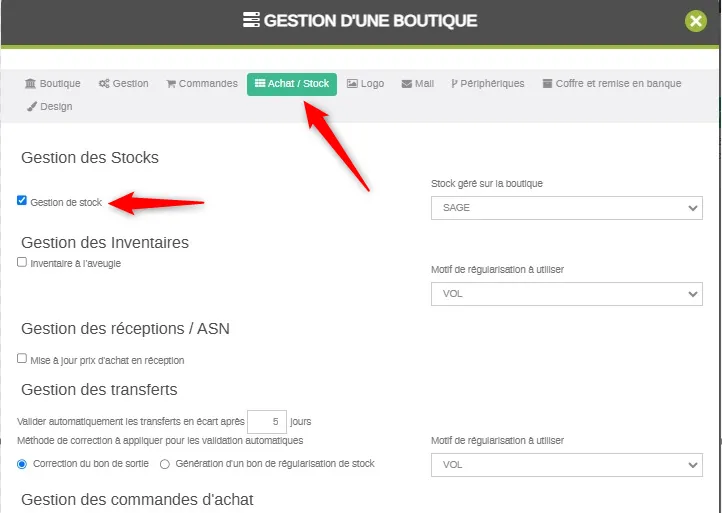Go to the Logo tab
This screenshot has width=722, height=513.
(x=365, y=84)
